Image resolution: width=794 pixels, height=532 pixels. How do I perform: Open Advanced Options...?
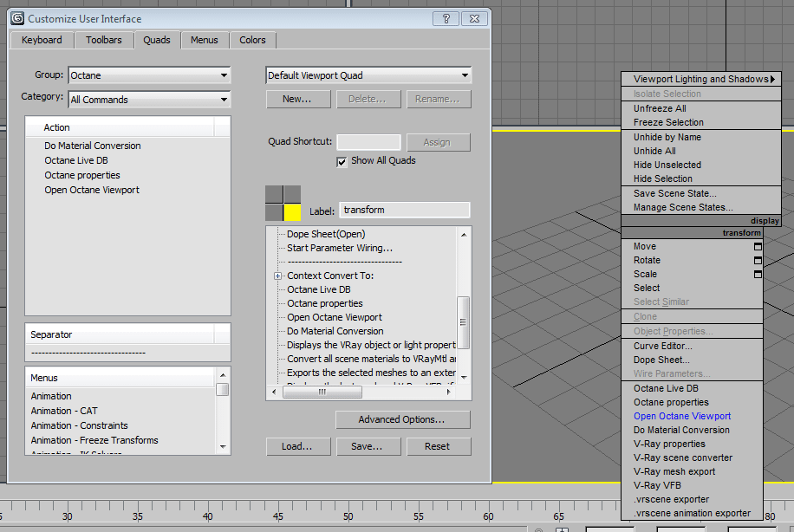tap(402, 419)
